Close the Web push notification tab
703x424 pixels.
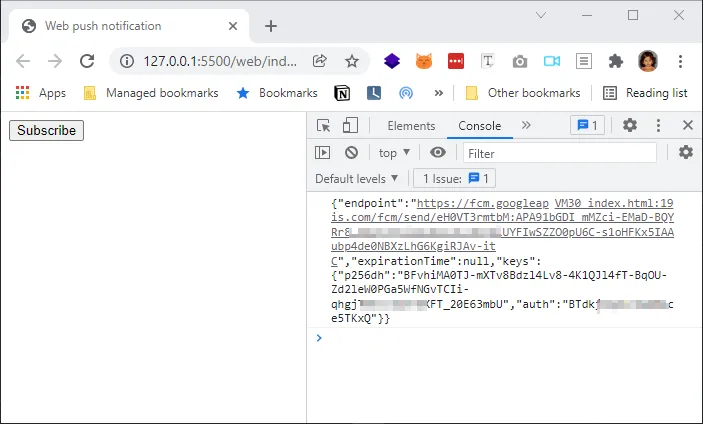[x=233, y=26]
